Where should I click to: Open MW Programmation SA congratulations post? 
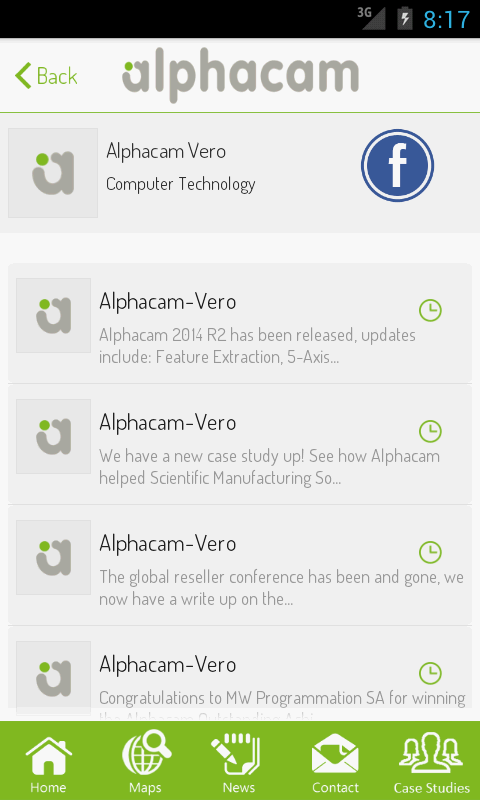tap(240, 673)
